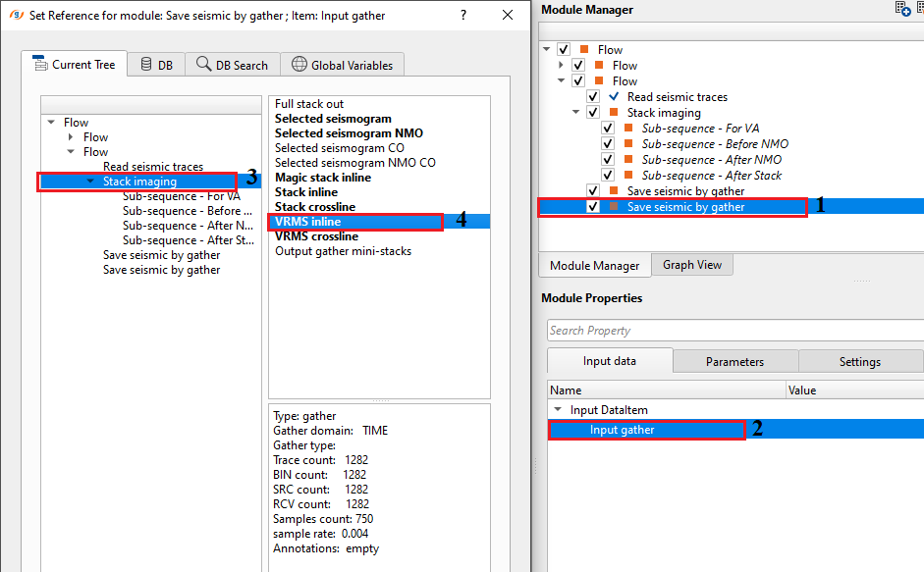Collapse the Input DataItem group

tap(558, 410)
